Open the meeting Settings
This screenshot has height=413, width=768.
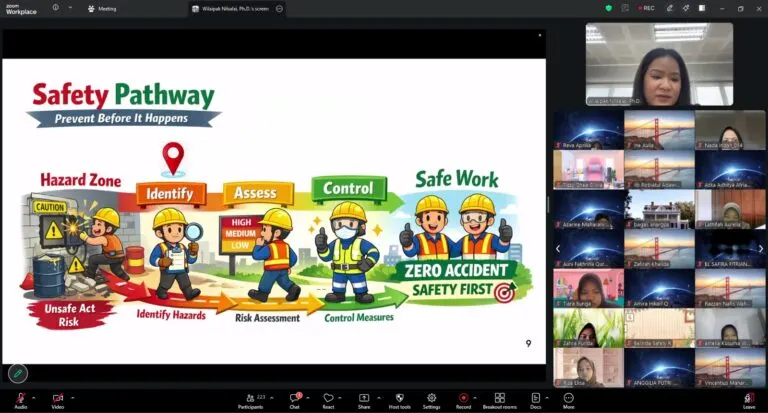pos(432,400)
